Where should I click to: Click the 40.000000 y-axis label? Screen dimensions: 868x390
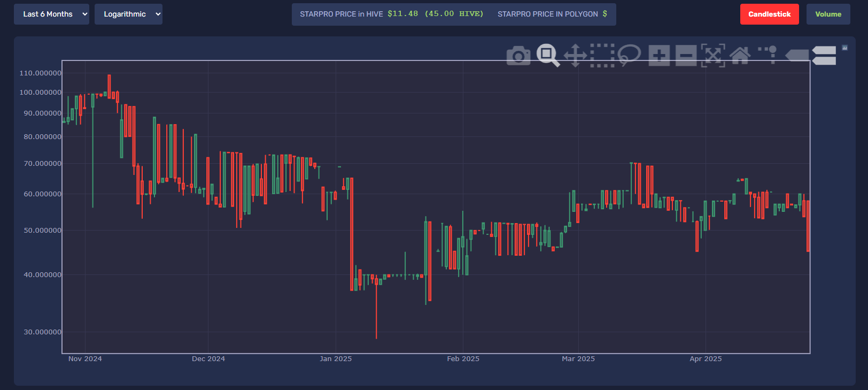pyautogui.click(x=43, y=275)
